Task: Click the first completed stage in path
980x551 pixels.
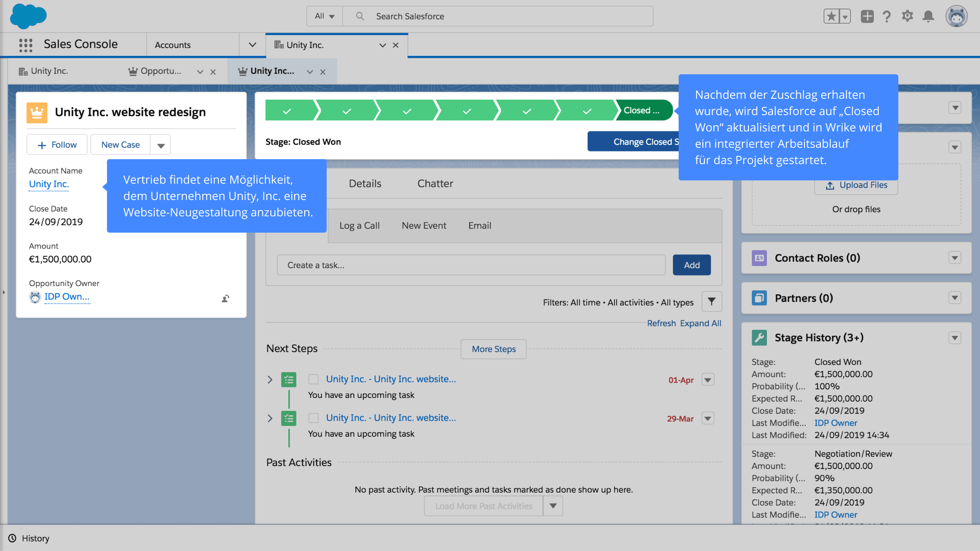Action: (290, 111)
